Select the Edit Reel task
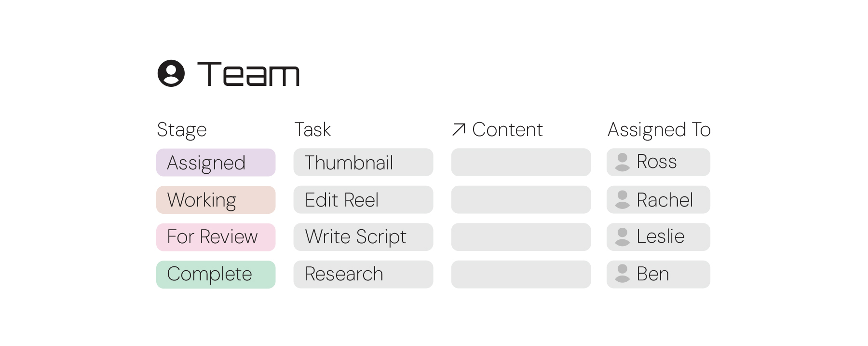 click(x=363, y=199)
